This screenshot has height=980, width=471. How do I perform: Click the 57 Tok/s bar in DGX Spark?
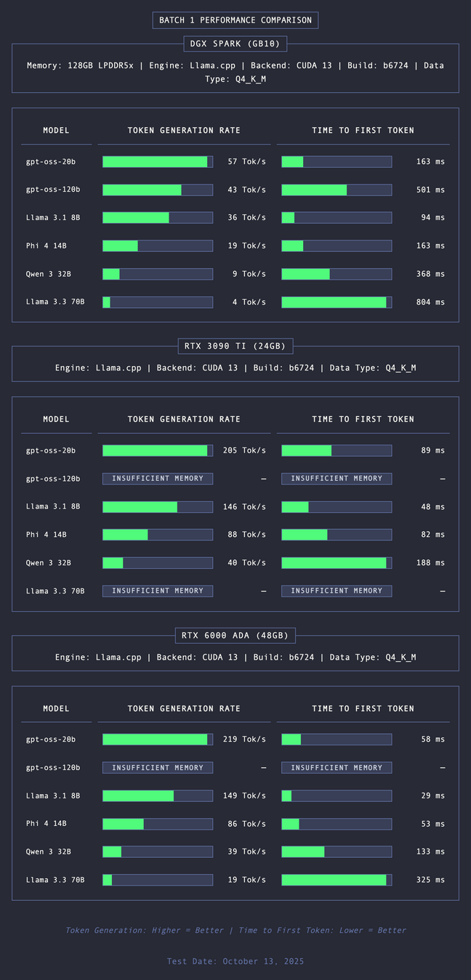click(158, 162)
